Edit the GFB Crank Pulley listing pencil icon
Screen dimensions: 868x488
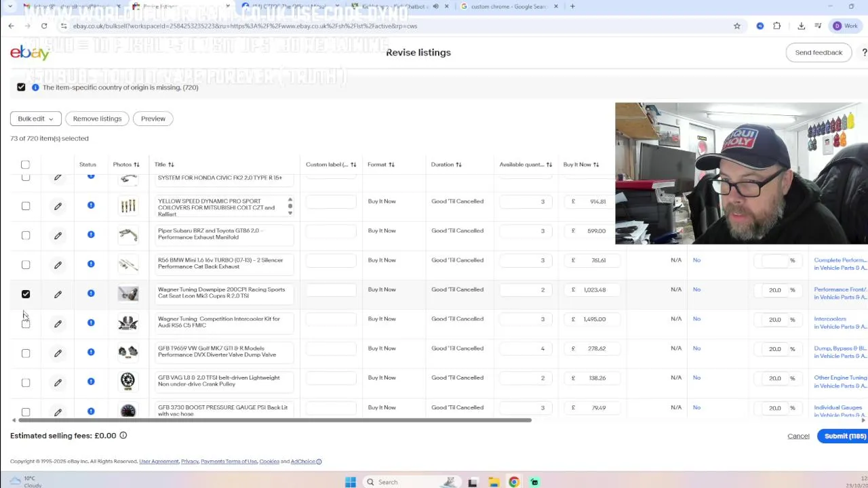pyautogui.click(x=58, y=382)
